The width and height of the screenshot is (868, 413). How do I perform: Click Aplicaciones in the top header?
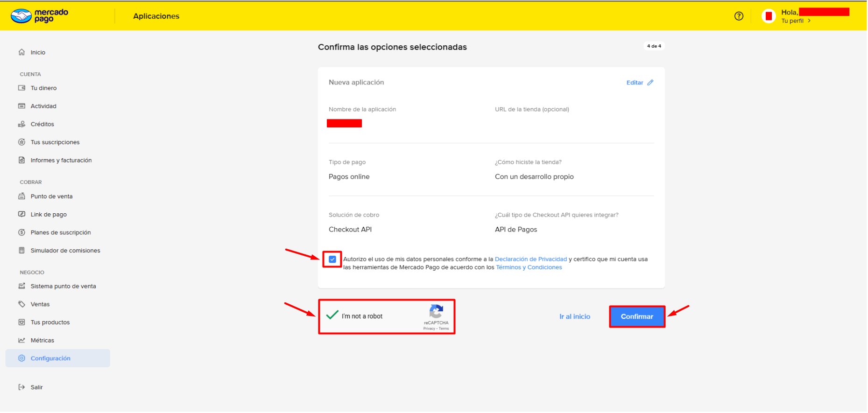[x=156, y=16]
